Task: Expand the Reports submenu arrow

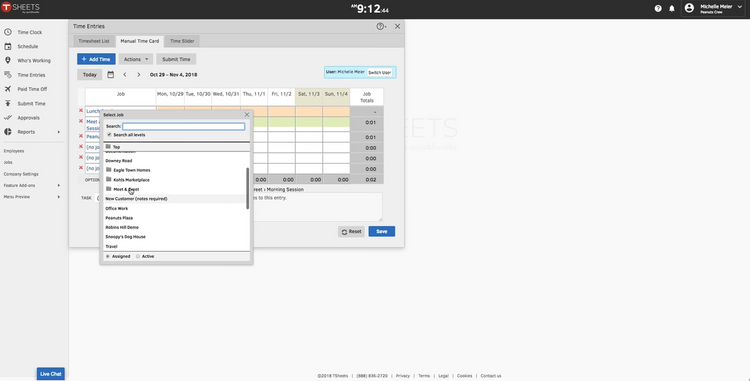Action: coord(59,132)
